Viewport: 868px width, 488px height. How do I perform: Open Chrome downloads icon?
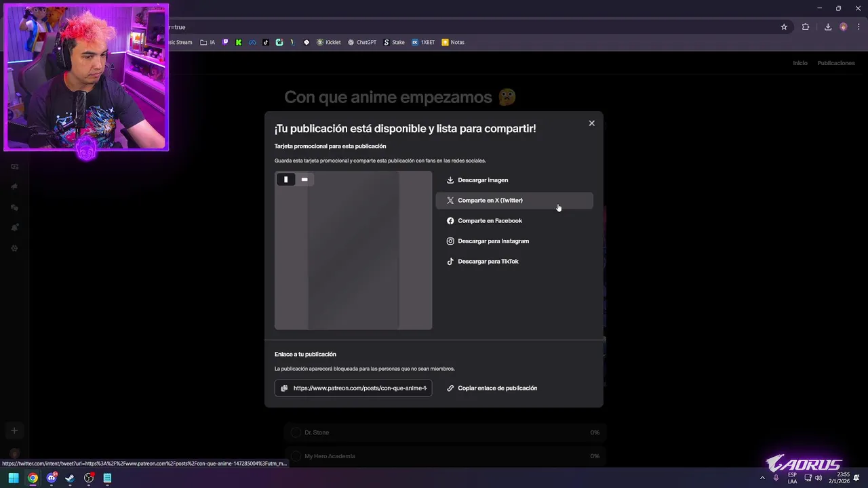pos(828,27)
